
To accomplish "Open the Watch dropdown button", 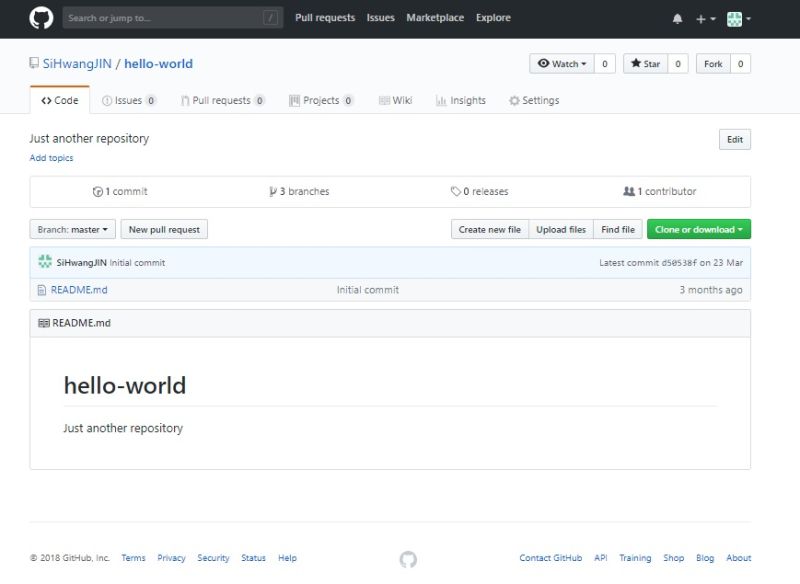I will click(562, 64).
